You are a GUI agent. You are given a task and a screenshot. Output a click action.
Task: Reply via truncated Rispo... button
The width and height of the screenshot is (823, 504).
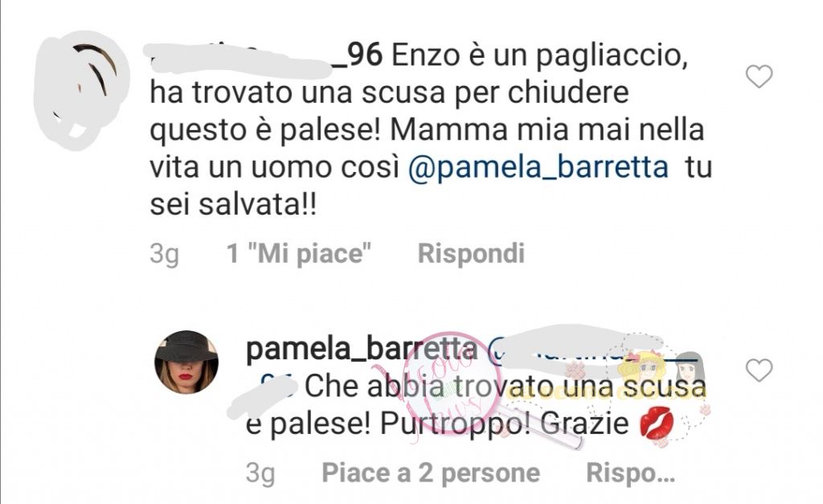coord(630,473)
